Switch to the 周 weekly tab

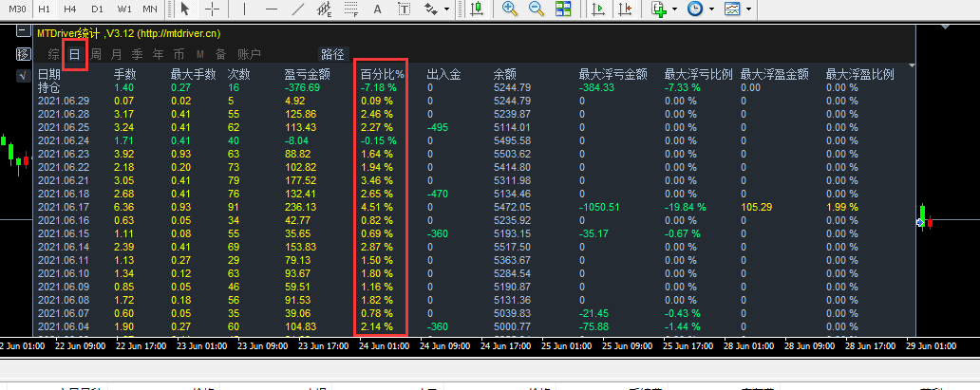pyautogui.click(x=96, y=54)
